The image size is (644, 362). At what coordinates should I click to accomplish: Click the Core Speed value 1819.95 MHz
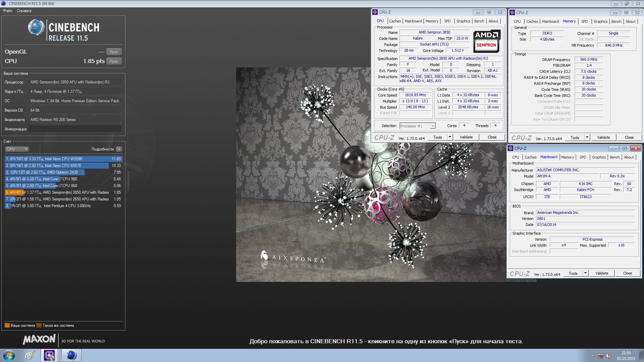click(x=415, y=95)
